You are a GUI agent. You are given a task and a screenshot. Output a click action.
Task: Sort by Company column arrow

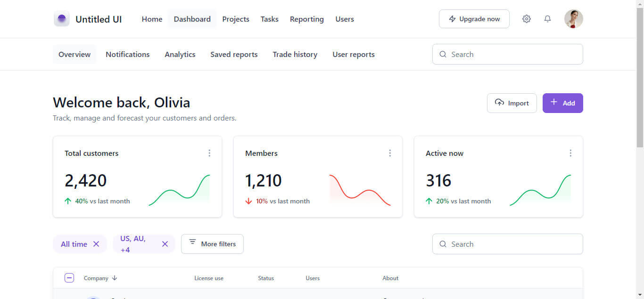(x=115, y=278)
